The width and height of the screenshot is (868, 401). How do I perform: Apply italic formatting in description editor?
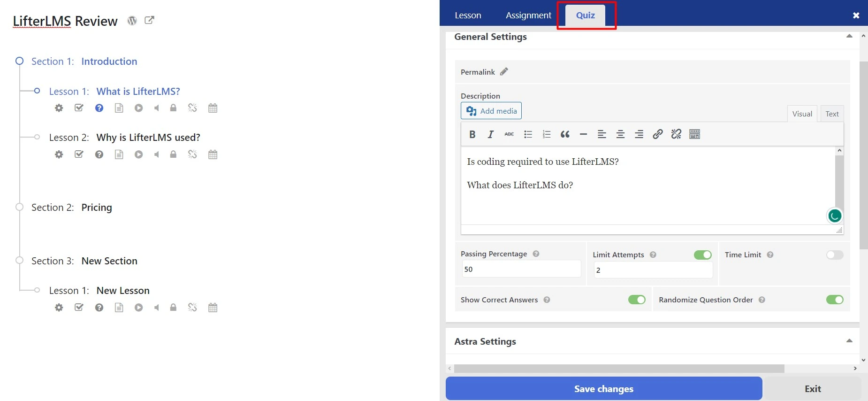coord(491,134)
